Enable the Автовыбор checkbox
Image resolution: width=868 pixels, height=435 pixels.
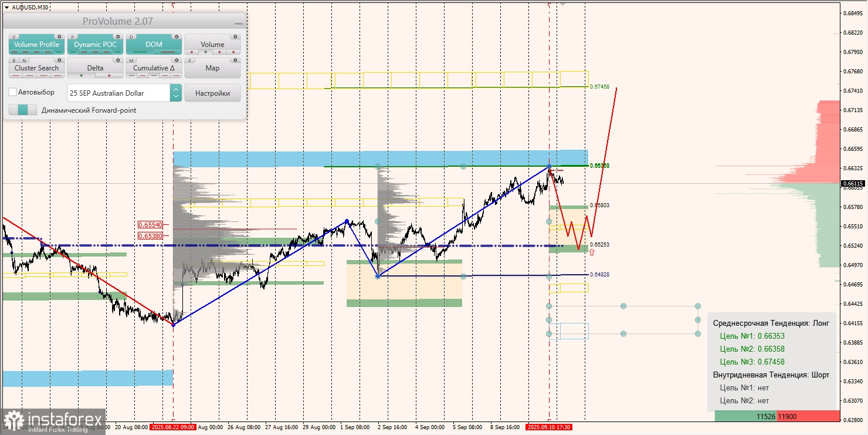click(x=13, y=92)
